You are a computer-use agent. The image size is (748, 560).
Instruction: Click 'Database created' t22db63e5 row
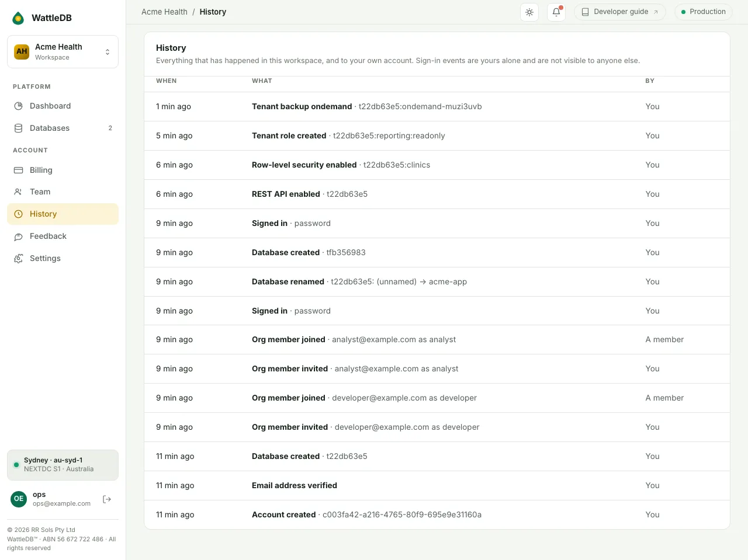tap(437, 456)
